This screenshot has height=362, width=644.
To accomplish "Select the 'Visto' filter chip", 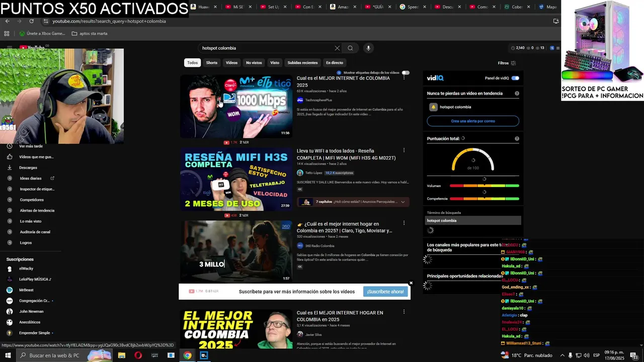I will [275, 63].
